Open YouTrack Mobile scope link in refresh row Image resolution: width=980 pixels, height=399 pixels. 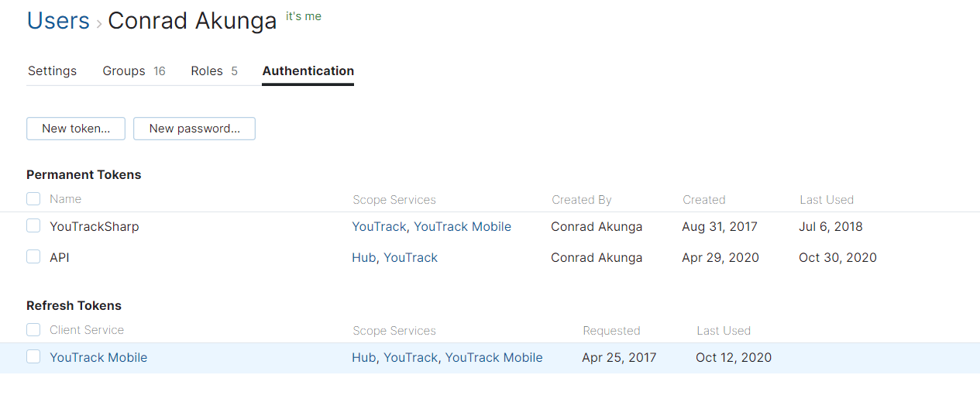point(493,358)
